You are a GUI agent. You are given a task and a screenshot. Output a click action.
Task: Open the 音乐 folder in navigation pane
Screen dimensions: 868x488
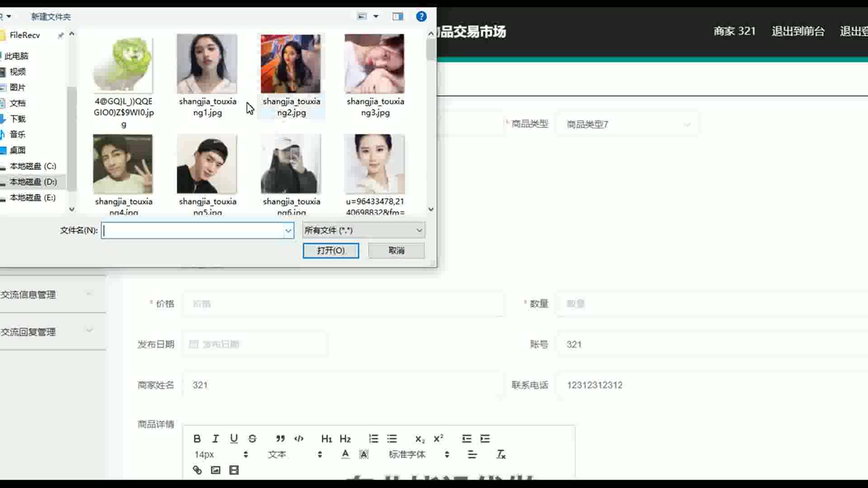click(18, 134)
